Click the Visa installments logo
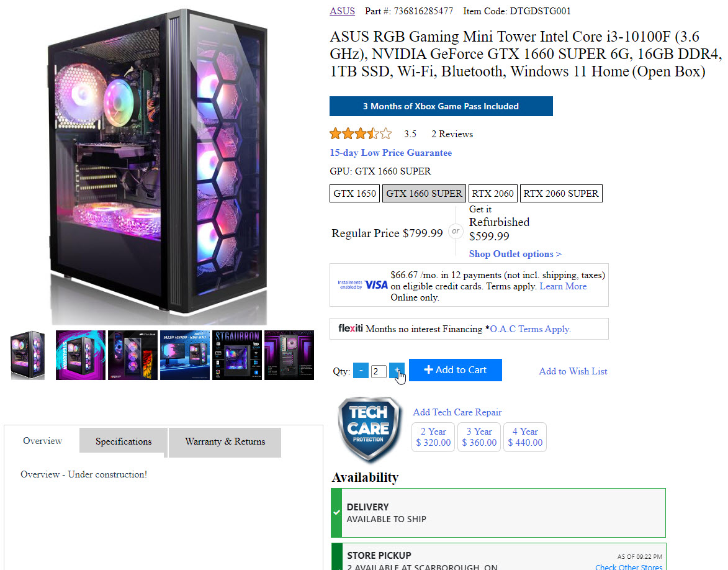 point(362,285)
